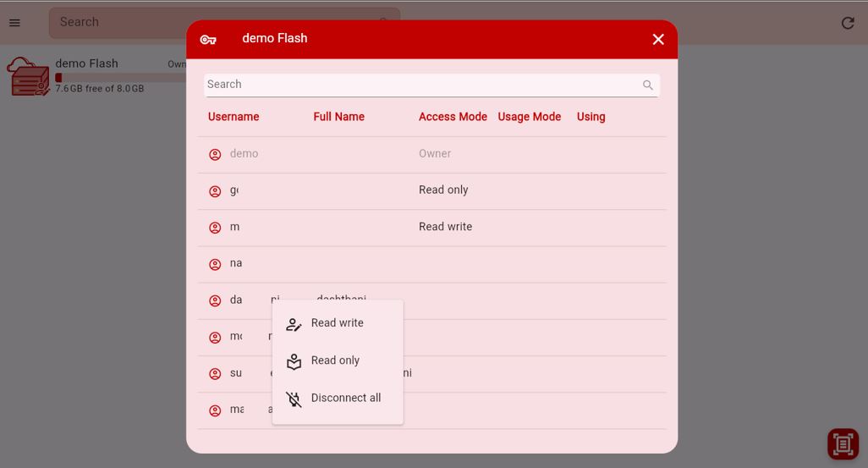
Task: Open the hamburger navigation menu
Action: click(14, 23)
